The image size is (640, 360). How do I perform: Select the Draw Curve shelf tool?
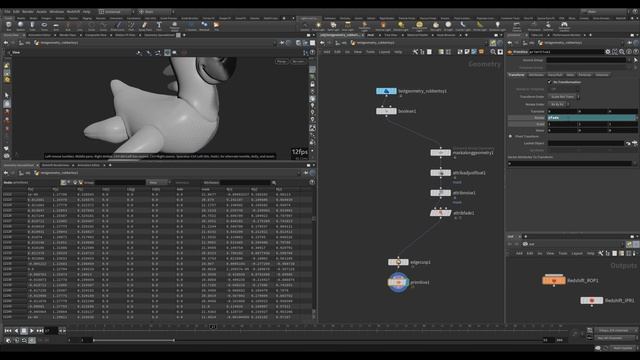(117, 26)
